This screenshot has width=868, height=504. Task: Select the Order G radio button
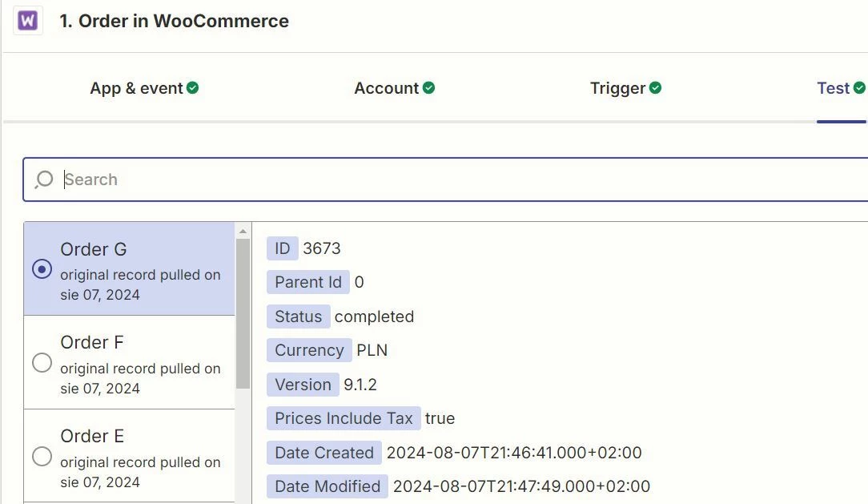(42, 269)
